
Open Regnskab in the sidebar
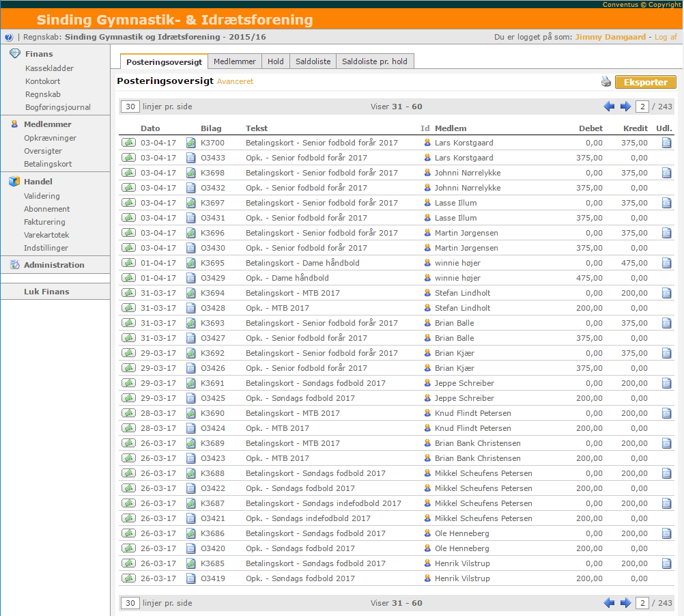pos(43,94)
